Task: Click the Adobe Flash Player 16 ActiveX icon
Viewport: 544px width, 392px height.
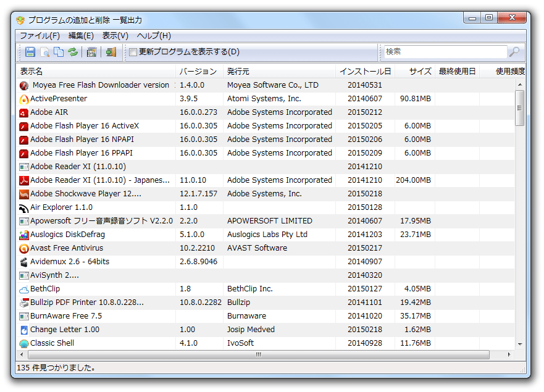Action: point(24,127)
